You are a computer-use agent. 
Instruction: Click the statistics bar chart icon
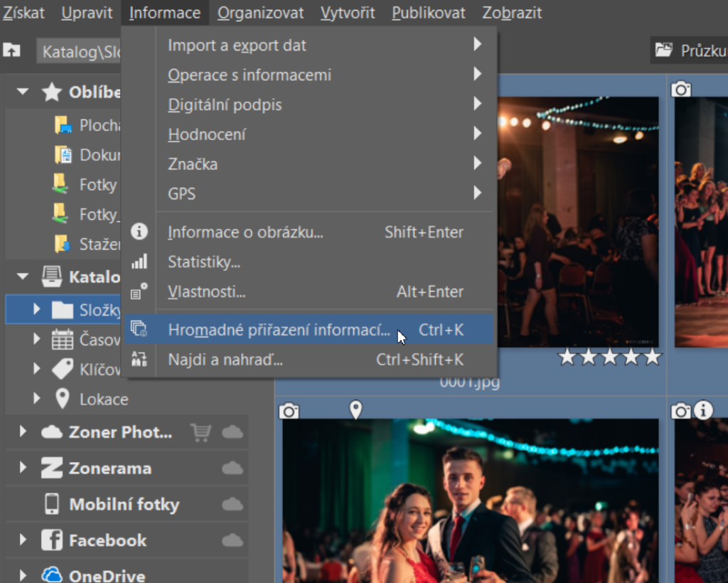pos(139,262)
